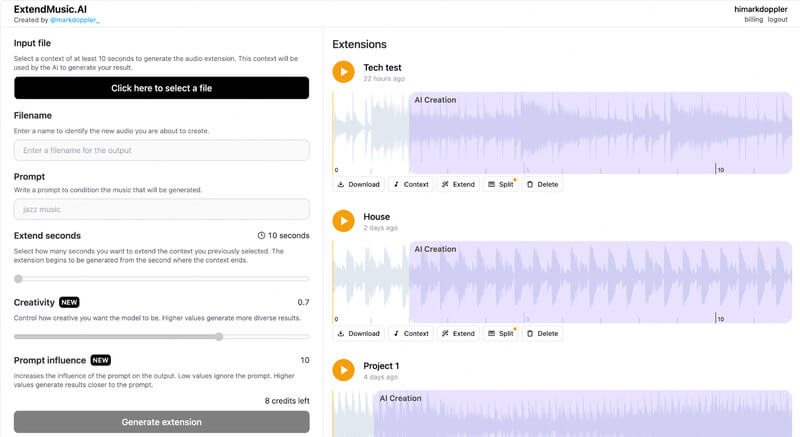This screenshot has width=800, height=437.
Task: Play the House extension
Action: pyautogui.click(x=343, y=221)
